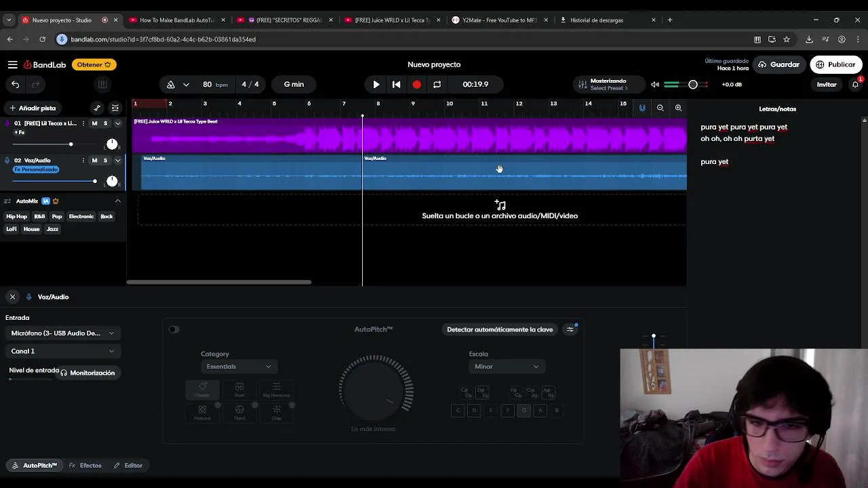Edit the 80 bpm tempo field

click(215, 85)
